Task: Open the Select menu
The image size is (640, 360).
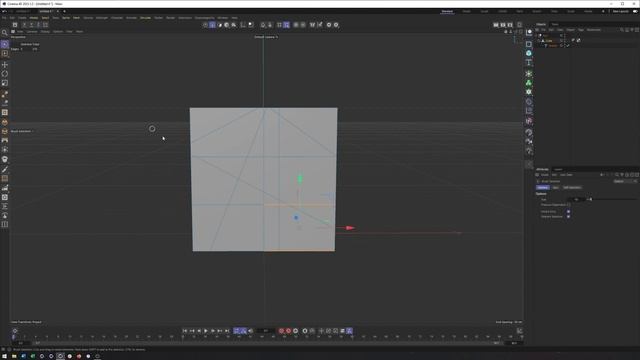Action: coord(45,18)
